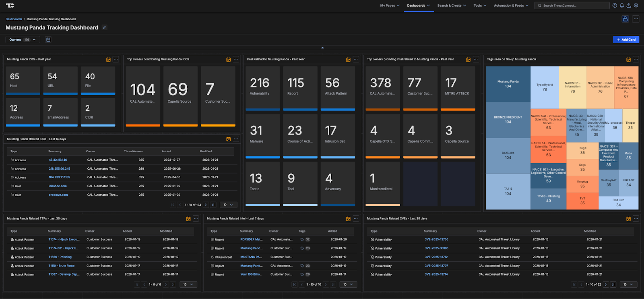
Task: Go to next page in Related IOCs table
Action: (x=206, y=205)
